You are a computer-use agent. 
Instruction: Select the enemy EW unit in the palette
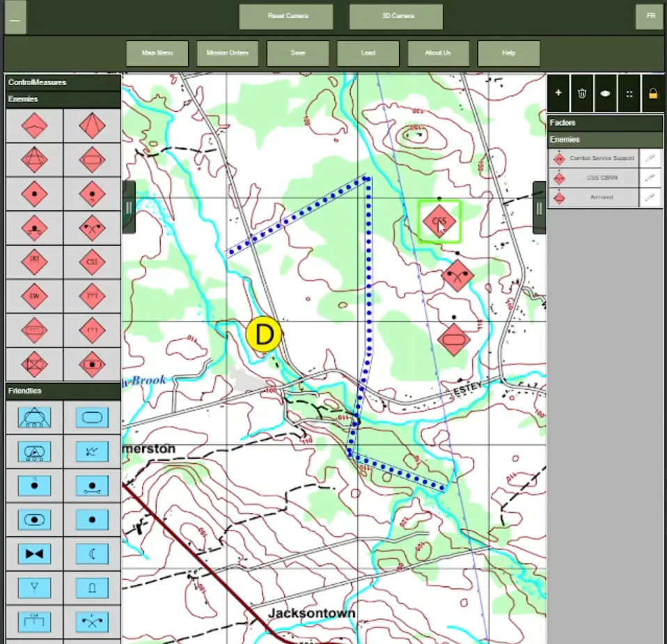point(34,296)
